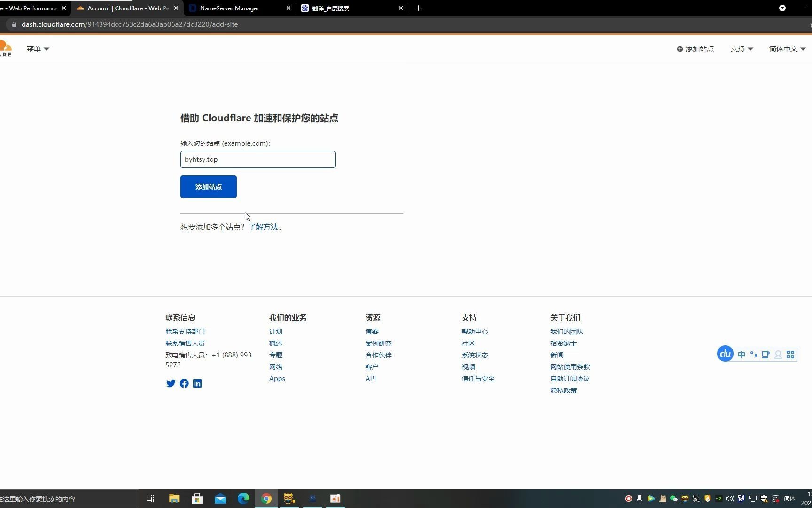812x508 pixels.
Task: Open 联系支持部门 footer link
Action: pyautogui.click(x=185, y=332)
